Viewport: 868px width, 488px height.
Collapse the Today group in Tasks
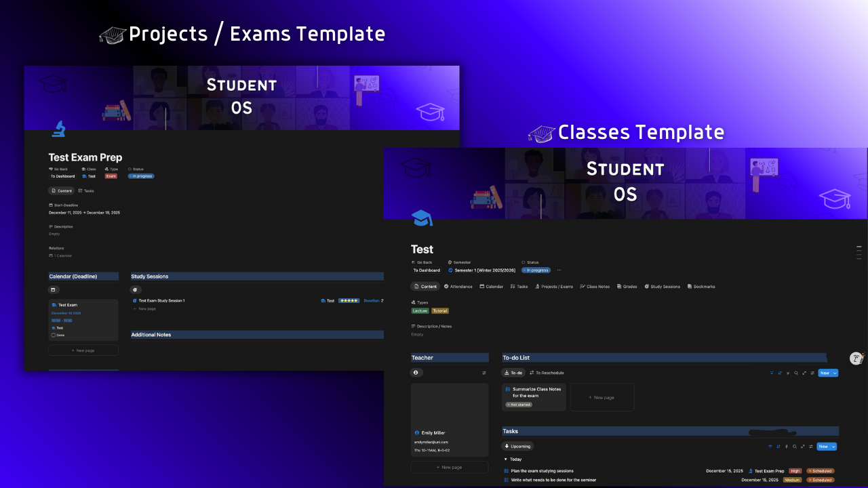pyautogui.click(x=505, y=459)
